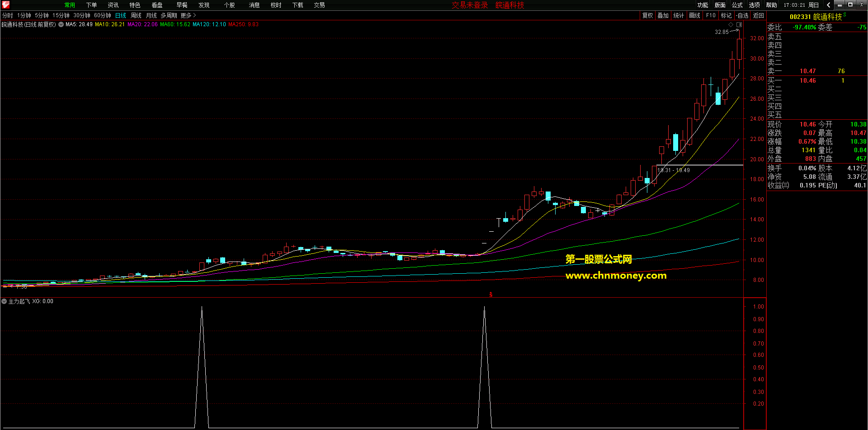Click the red S marker on time axis

pyautogui.click(x=491, y=294)
